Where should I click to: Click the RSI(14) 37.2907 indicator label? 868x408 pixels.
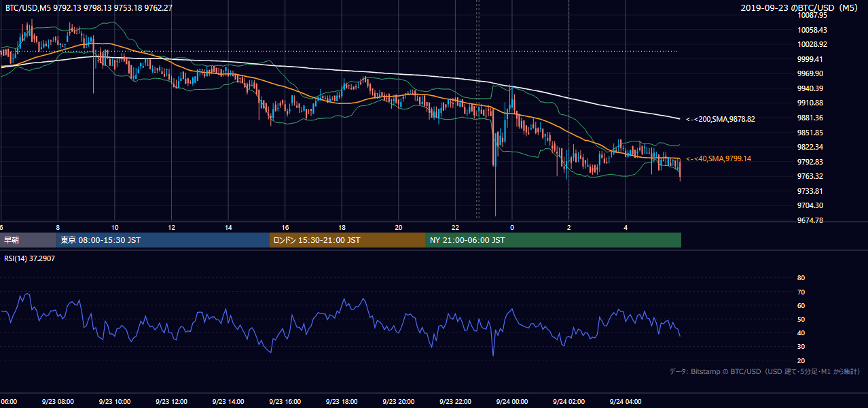pyautogui.click(x=30, y=259)
